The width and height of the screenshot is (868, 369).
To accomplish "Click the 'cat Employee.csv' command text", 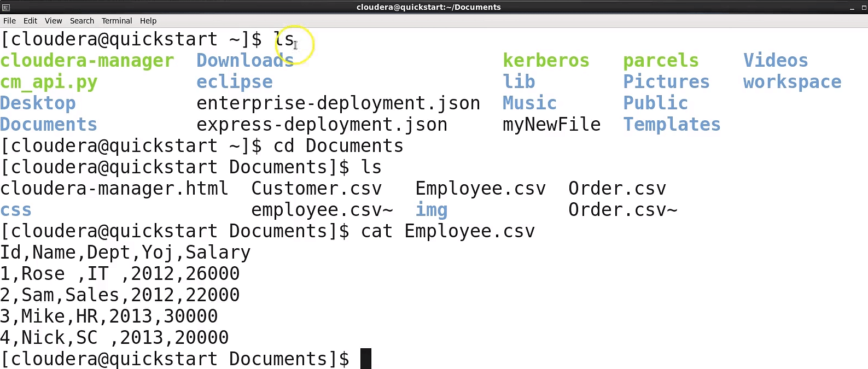I will click(447, 231).
